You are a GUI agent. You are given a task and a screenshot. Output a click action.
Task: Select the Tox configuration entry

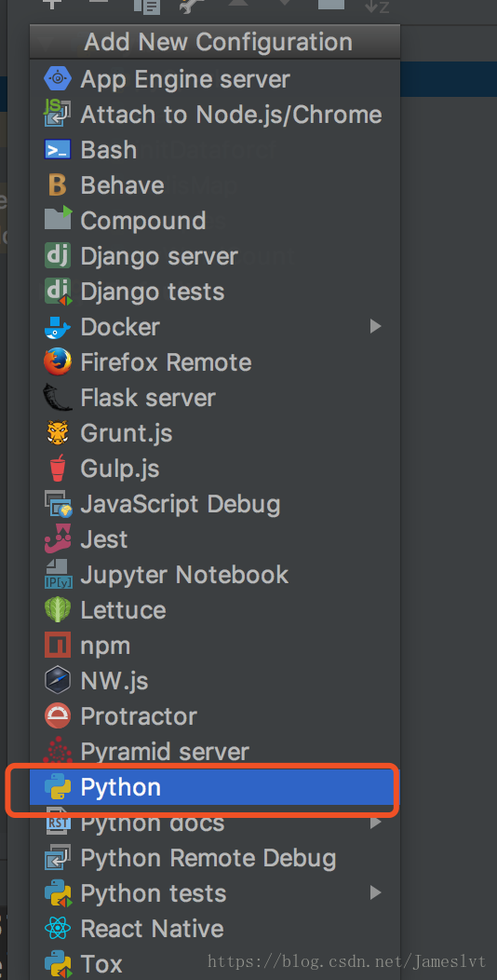click(x=215, y=963)
